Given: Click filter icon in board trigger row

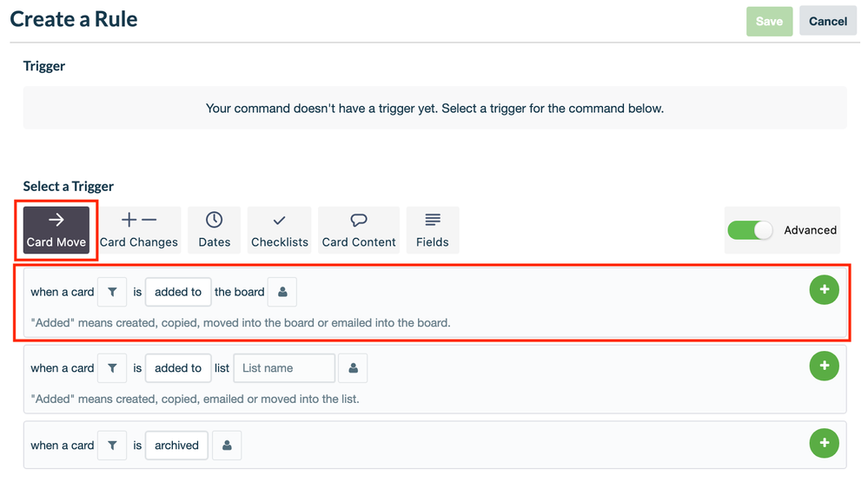Looking at the screenshot, I should (112, 292).
